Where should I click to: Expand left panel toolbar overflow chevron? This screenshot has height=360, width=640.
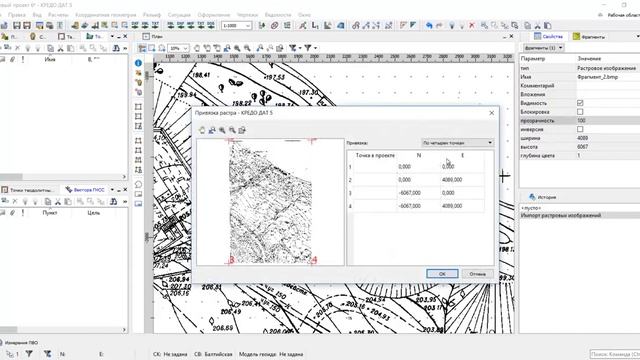(124, 48)
